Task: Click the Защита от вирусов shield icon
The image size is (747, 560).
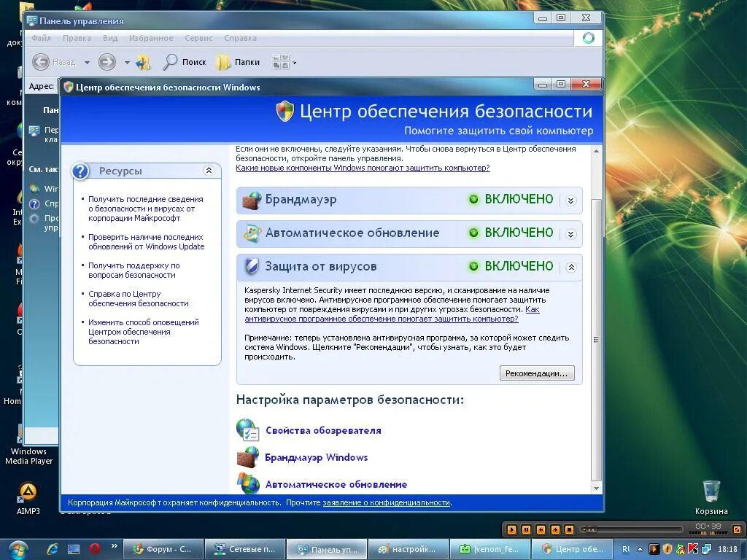Action: pyautogui.click(x=252, y=267)
